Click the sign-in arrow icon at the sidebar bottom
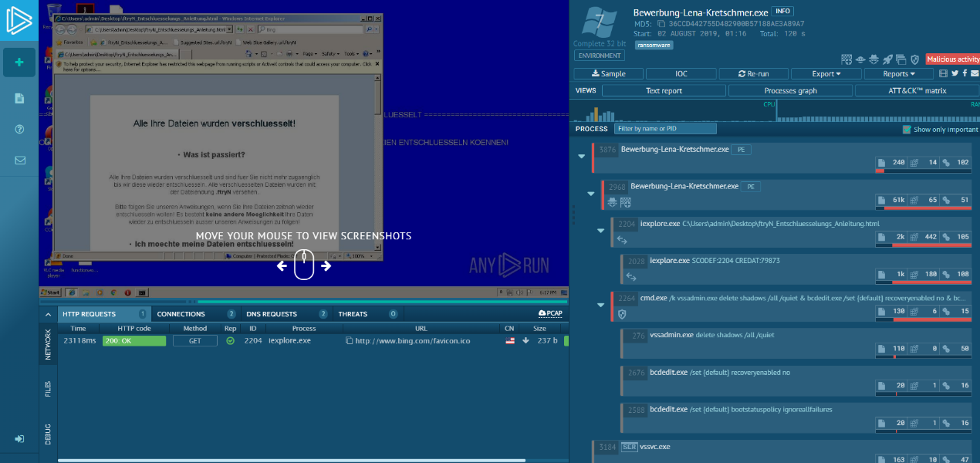The height and width of the screenshot is (463, 980). point(19,438)
